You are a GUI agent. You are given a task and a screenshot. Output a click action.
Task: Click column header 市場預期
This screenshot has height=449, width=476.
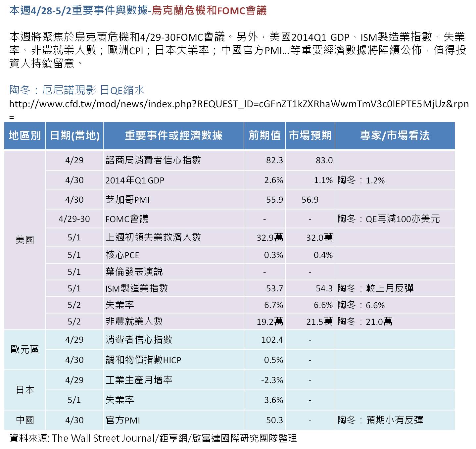tap(310, 135)
